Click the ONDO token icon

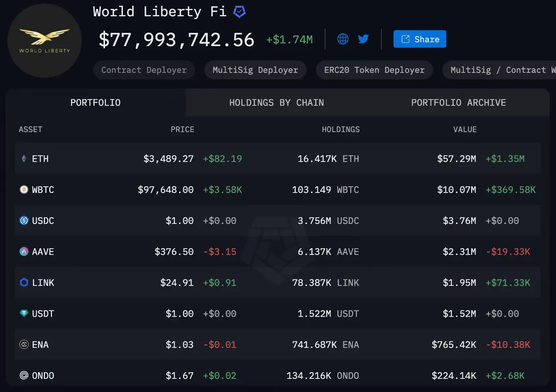24,375
